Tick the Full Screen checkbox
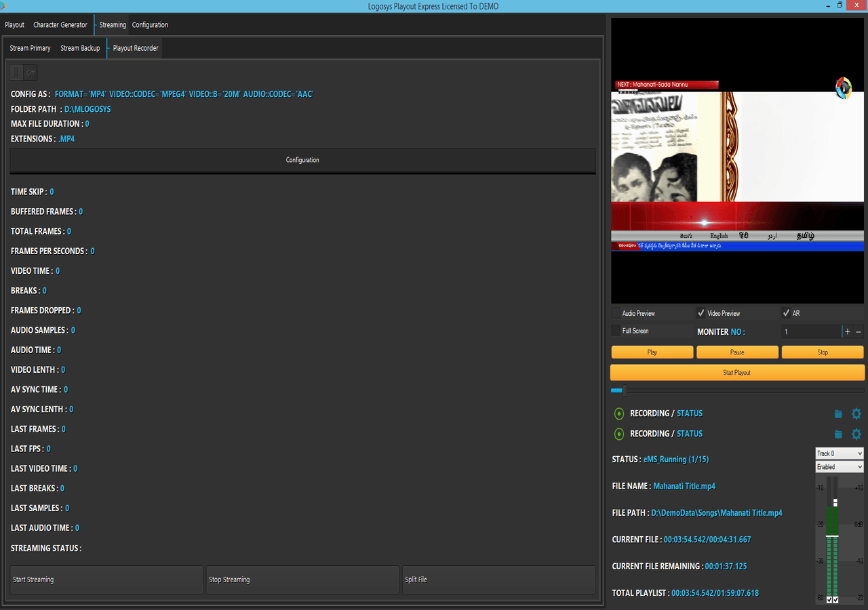 pos(616,331)
